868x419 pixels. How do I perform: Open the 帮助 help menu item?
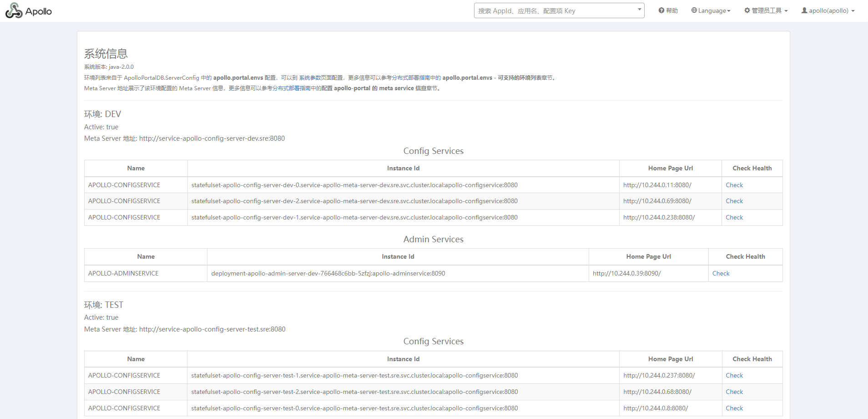tap(668, 10)
